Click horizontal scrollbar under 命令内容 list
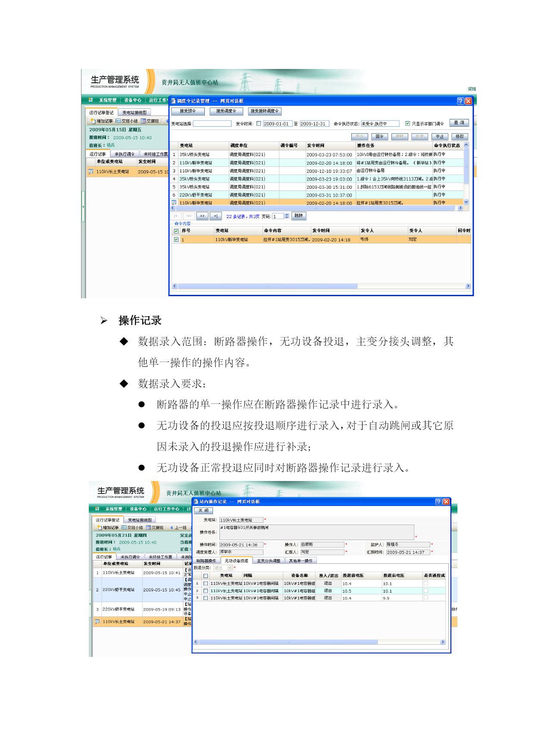The width and height of the screenshot is (535, 756). point(321,286)
